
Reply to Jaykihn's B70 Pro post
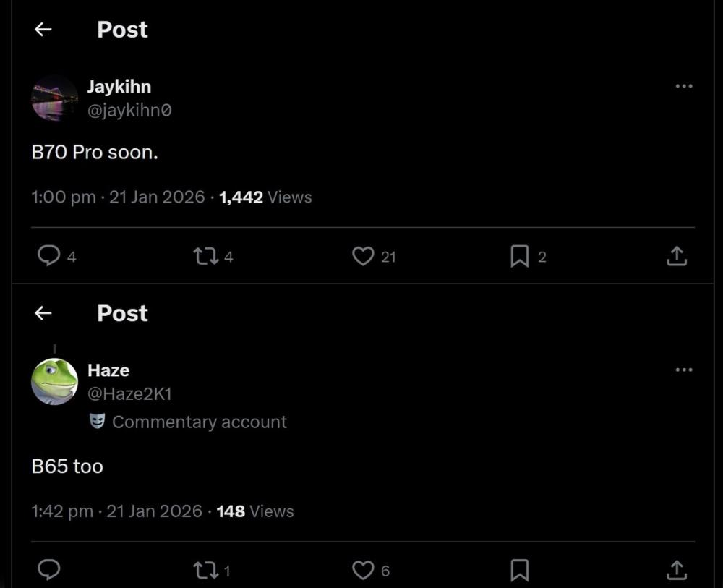click(x=48, y=255)
